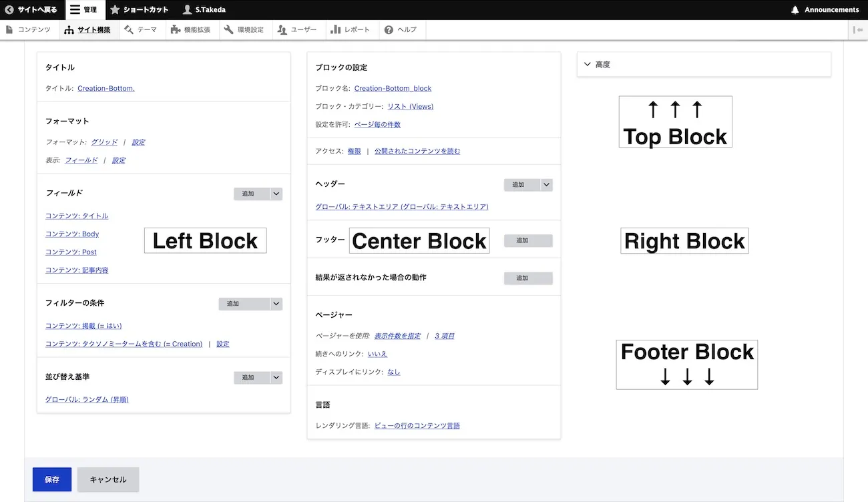The height and width of the screenshot is (502, 868).
Task: Click なし link for ディスプレイにリンク
Action: [x=394, y=372]
